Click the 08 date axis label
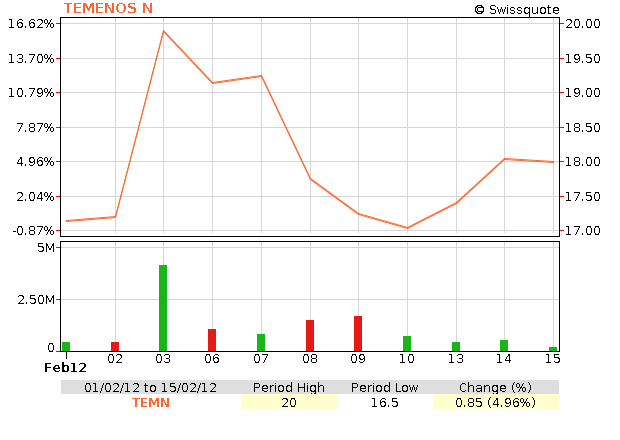620x440 pixels. tap(310, 359)
